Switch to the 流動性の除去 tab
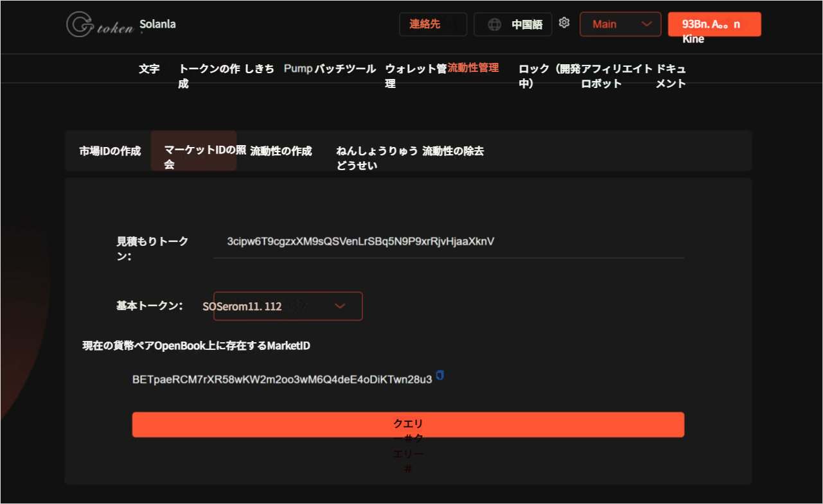The image size is (823, 504). click(452, 152)
